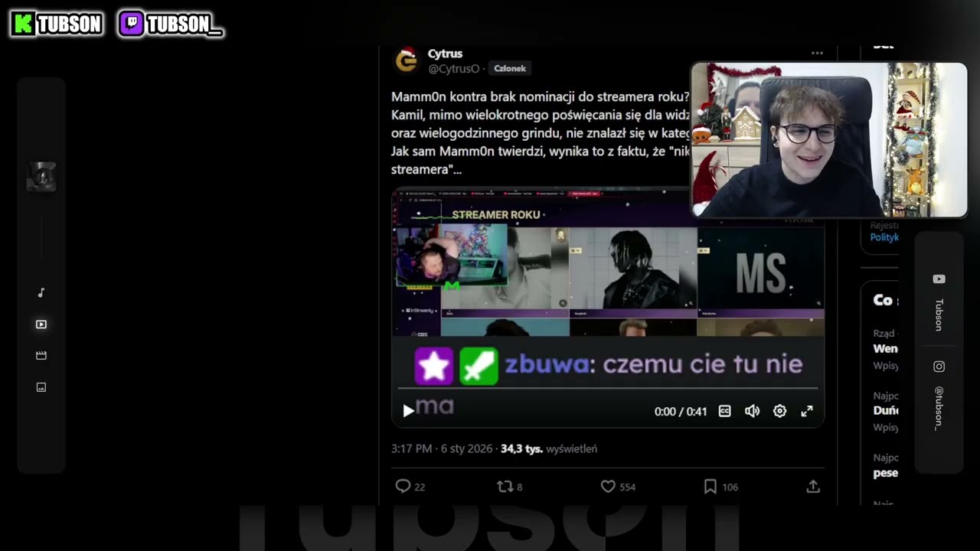Open the Instagram @tubson_ icon
The width and height of the screenshot is (980, 551).
pos(939,367)
